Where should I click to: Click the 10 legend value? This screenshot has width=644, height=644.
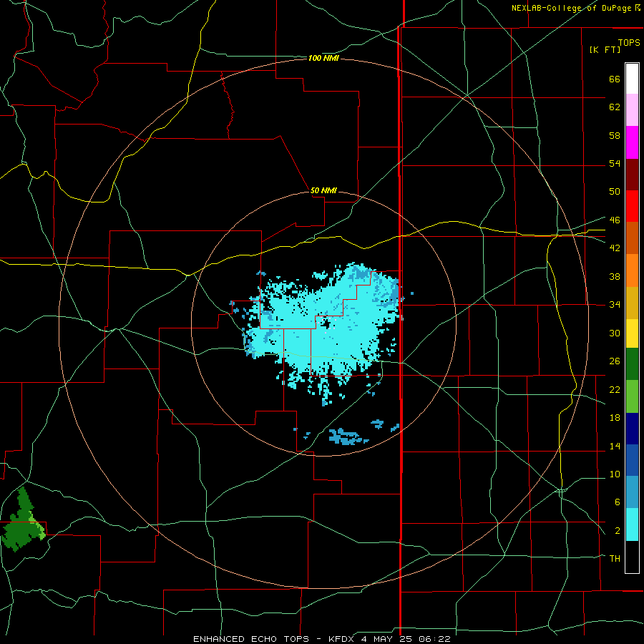point(615,474)
